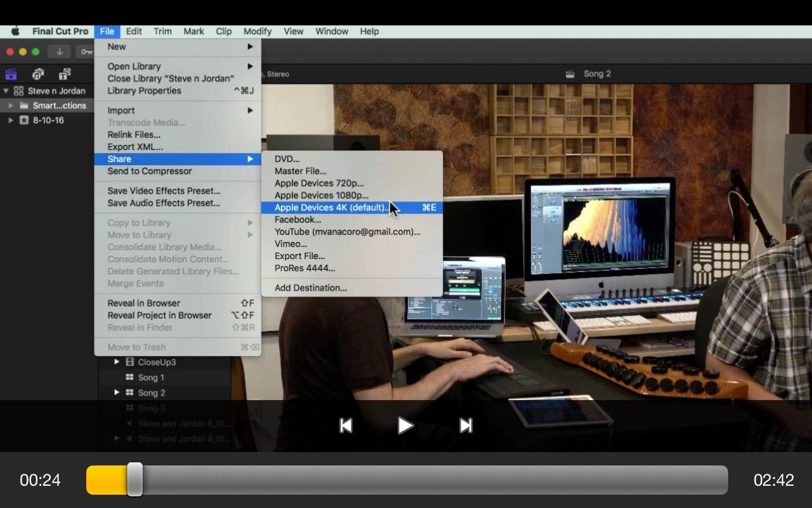Share as ProRes 4444...
This screenshot has height=508, width=812.
pos(352,268)
